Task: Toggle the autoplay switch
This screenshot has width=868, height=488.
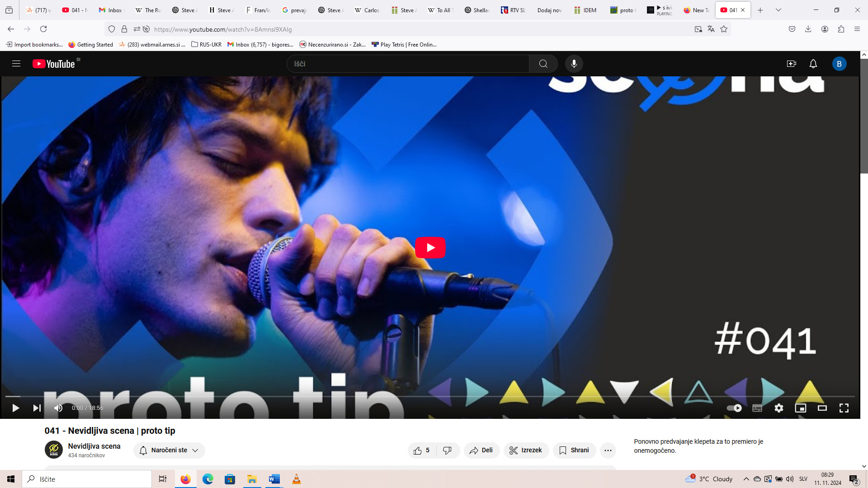Action: (x=734, y=408)
